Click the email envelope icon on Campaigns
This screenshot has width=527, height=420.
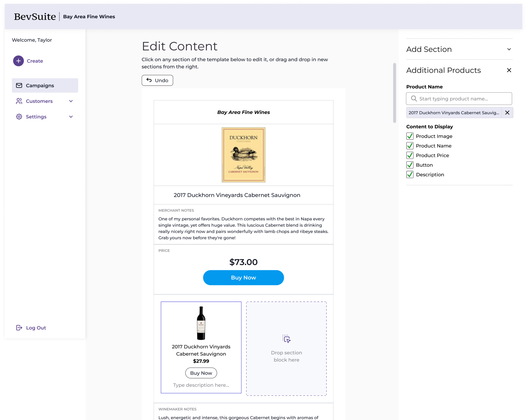pos(19,85)
